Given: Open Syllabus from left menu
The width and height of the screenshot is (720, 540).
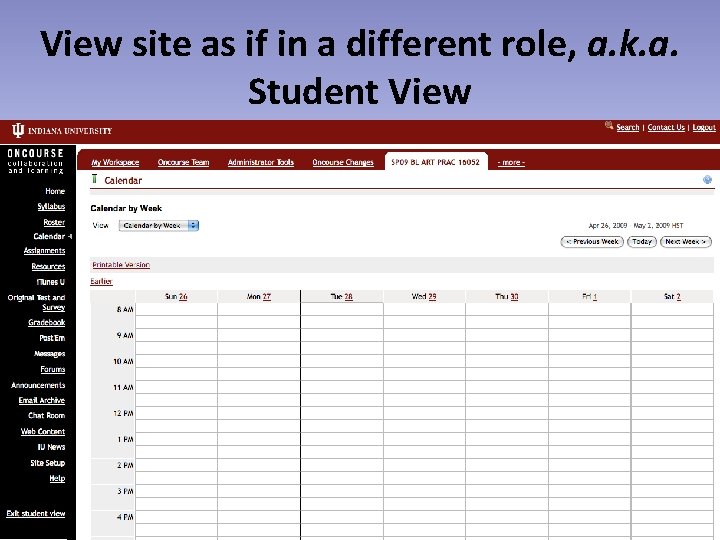Looking at the screenshot, I should (x=51, y=207).
